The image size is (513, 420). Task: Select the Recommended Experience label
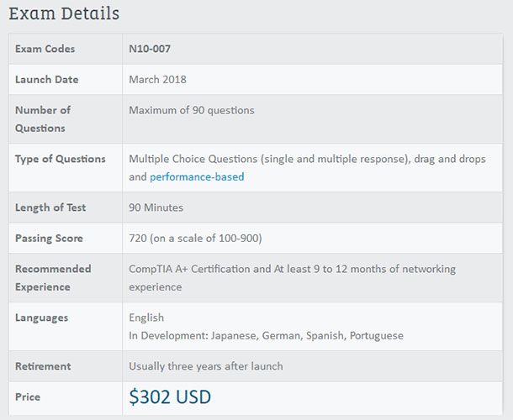pyautogui.click(x=53, y=278)
